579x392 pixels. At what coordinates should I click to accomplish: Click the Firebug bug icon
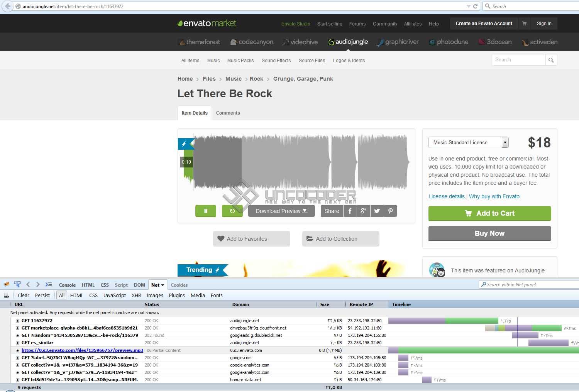[7, 285]
